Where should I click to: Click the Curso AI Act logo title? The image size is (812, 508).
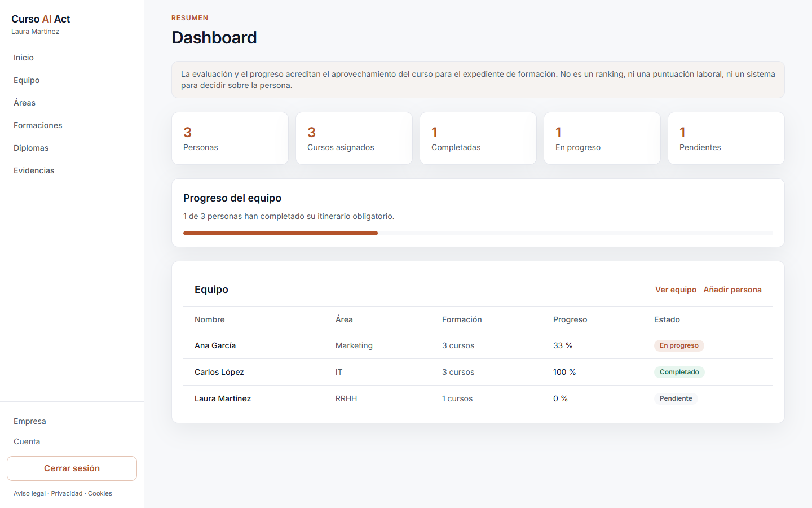[x=41, y=19]
